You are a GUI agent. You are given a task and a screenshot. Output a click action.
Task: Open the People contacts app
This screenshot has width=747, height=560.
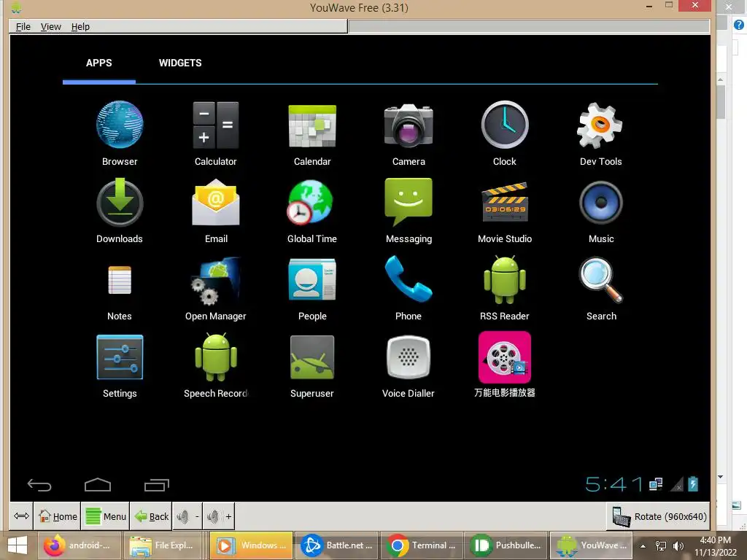click(x=312, y=288)
